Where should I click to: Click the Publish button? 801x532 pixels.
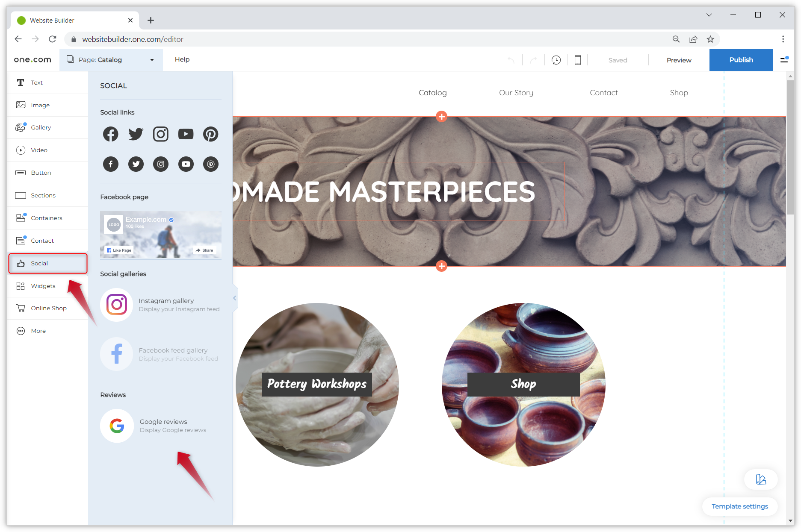741,60
